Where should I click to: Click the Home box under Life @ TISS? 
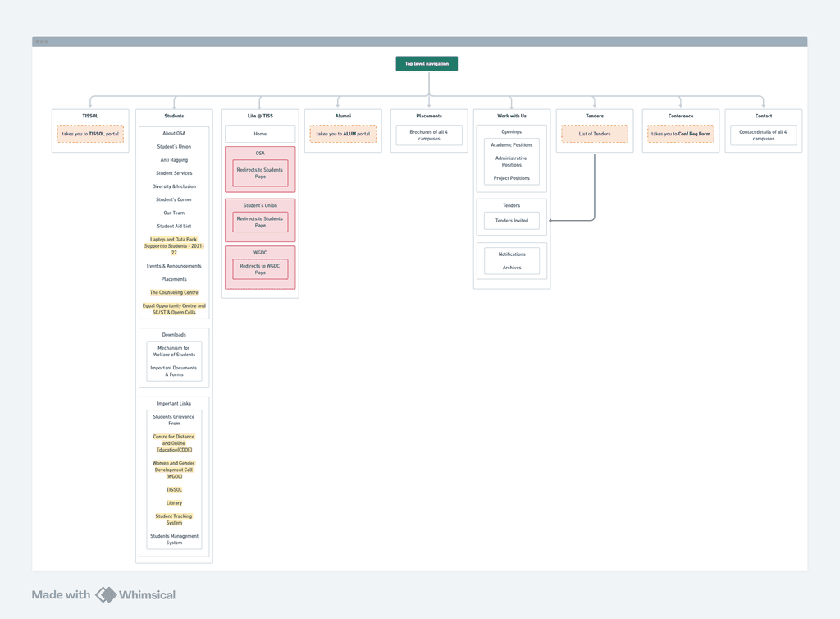pos(260,134)
